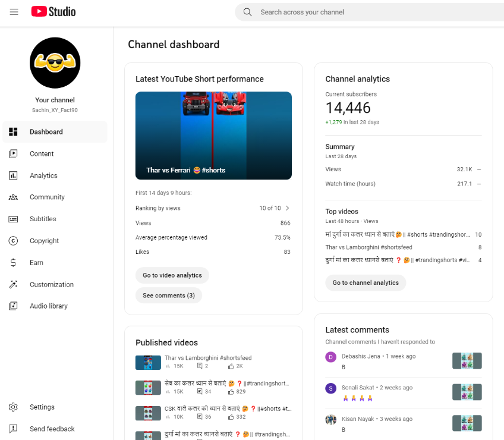Click the Earn dollar sign icon
The width and height of the screenshot is (504, 440).
click(x=13, y=262)
